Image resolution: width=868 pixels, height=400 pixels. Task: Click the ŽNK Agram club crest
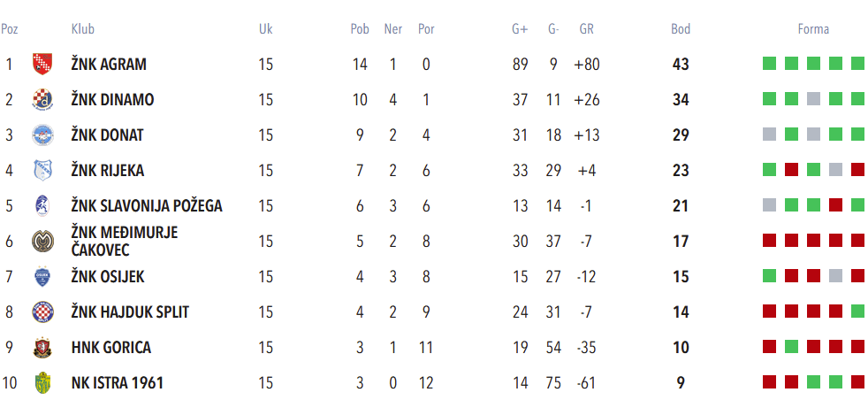pyautogui.click(x=42, y=64)
